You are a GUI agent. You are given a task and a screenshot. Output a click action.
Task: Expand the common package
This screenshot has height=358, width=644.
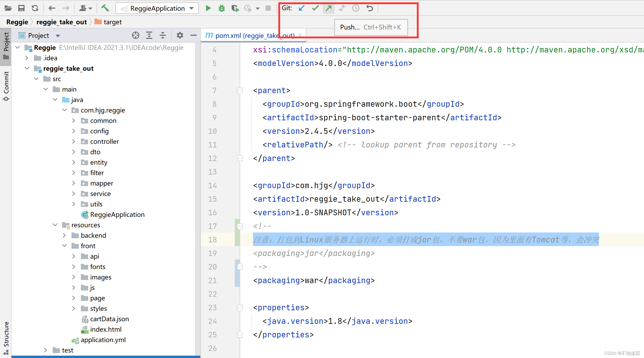coord(74,121)
